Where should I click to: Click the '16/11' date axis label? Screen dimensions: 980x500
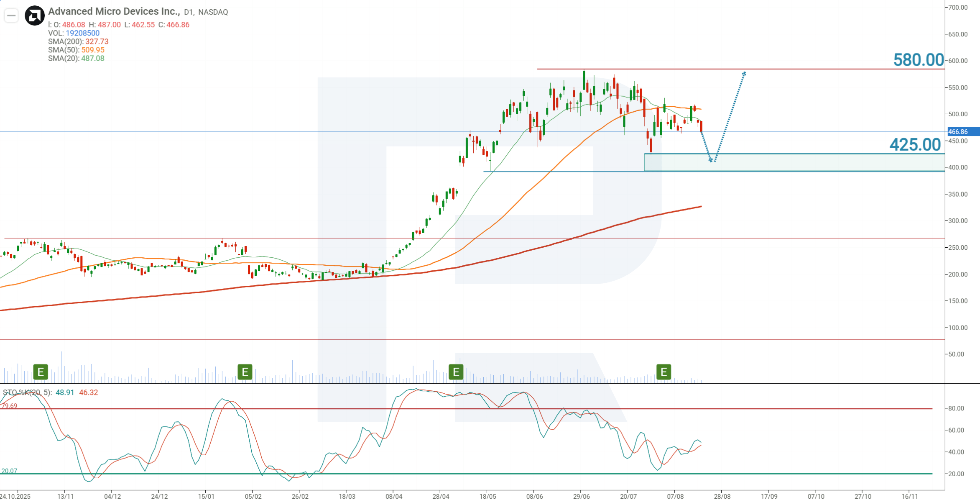pyautogui.click(x=910, y=496)
